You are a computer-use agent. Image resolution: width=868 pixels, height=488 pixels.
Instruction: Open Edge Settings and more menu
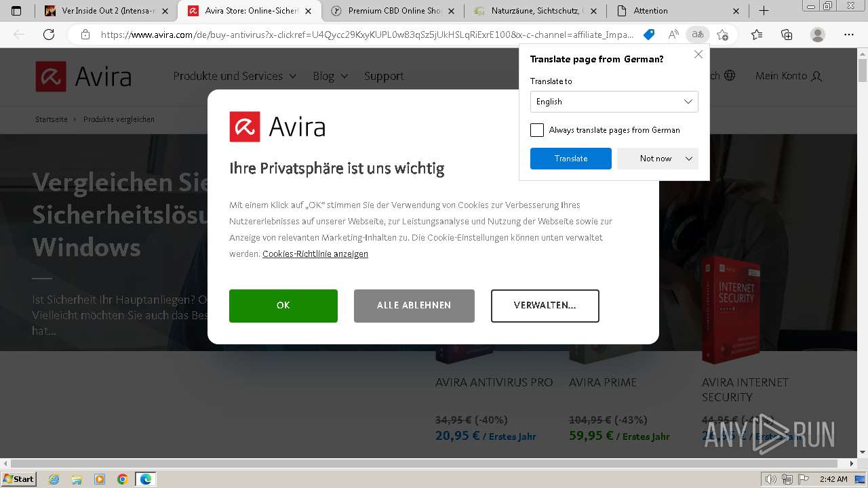849,35
